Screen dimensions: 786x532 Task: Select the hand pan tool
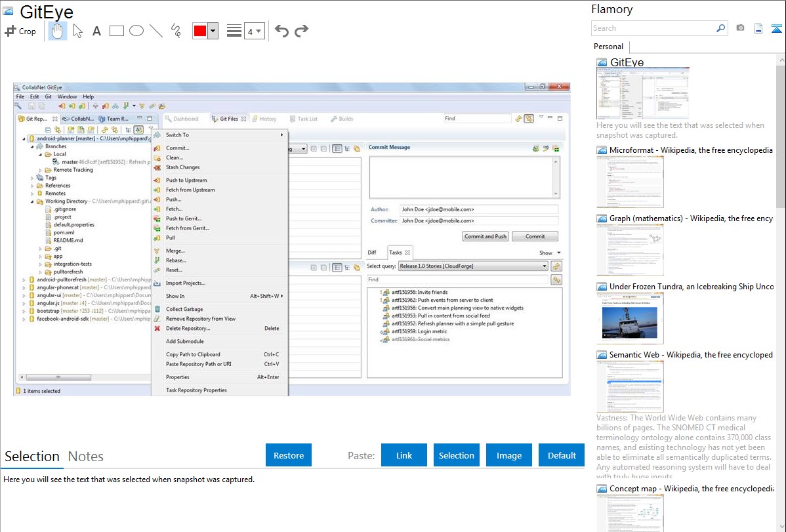(x=57, y=31)
